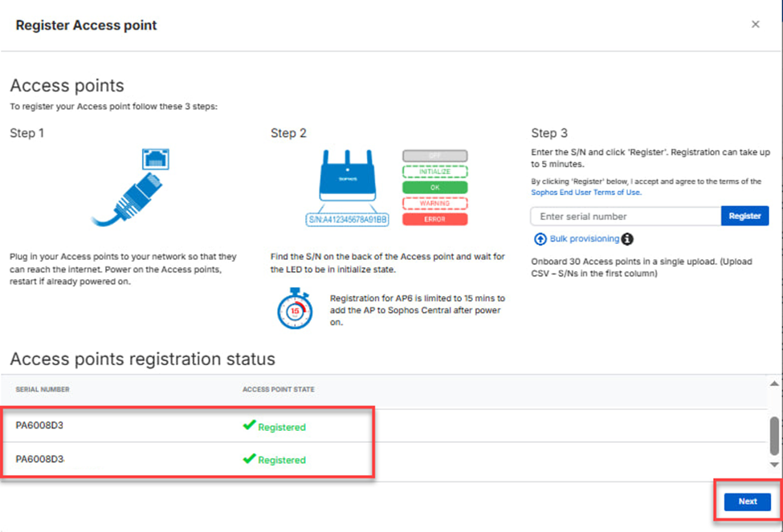Click the green OK LED state indicator
783x532 pixels.
pos(434,187)
